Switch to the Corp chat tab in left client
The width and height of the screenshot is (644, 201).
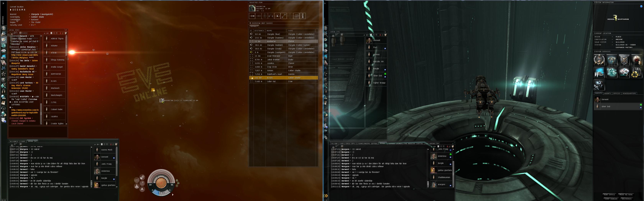click(x=23, y=141)
